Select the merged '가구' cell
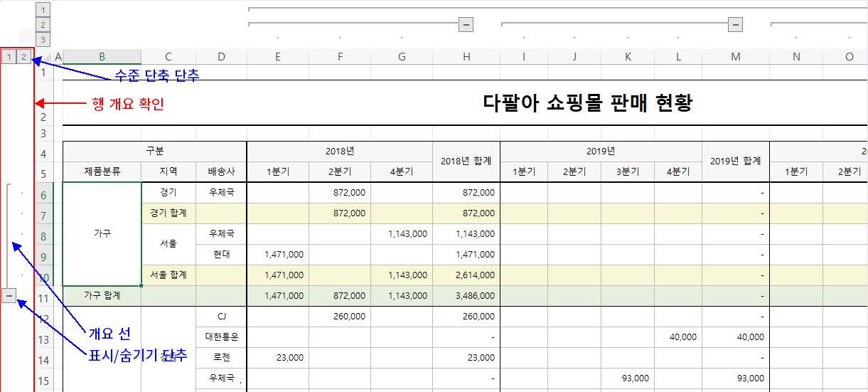The image size is (868, 392). (x=102, y=233)
